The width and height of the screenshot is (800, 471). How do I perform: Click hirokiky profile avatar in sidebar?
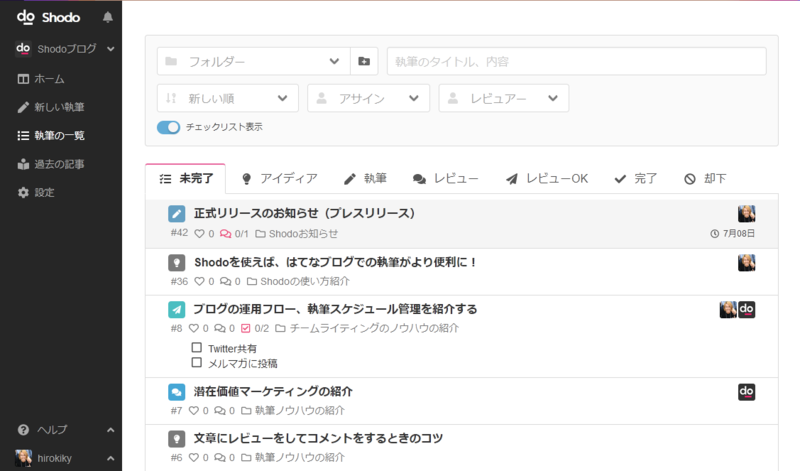pos(23,458)
